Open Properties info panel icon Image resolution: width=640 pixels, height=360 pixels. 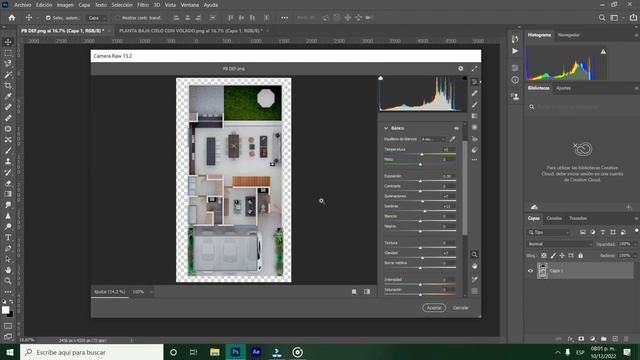click(515, 80)
